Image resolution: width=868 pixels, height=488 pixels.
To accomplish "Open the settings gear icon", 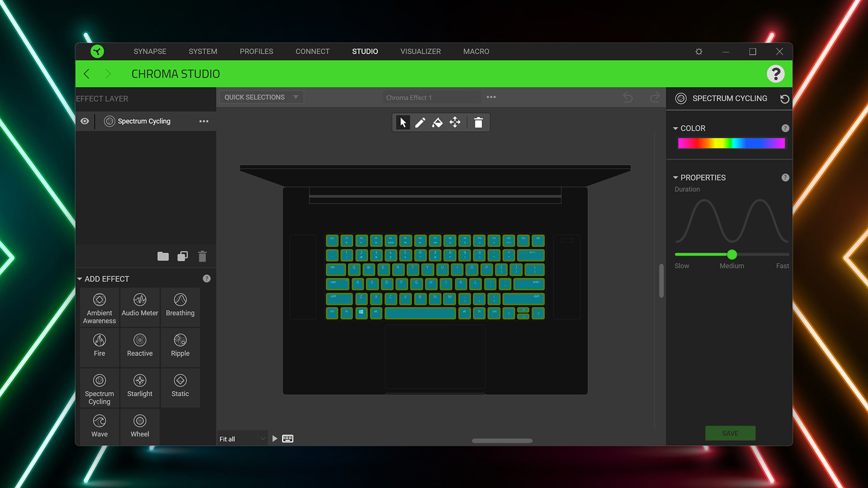I will pyautogui.click(x=699, y=52).
